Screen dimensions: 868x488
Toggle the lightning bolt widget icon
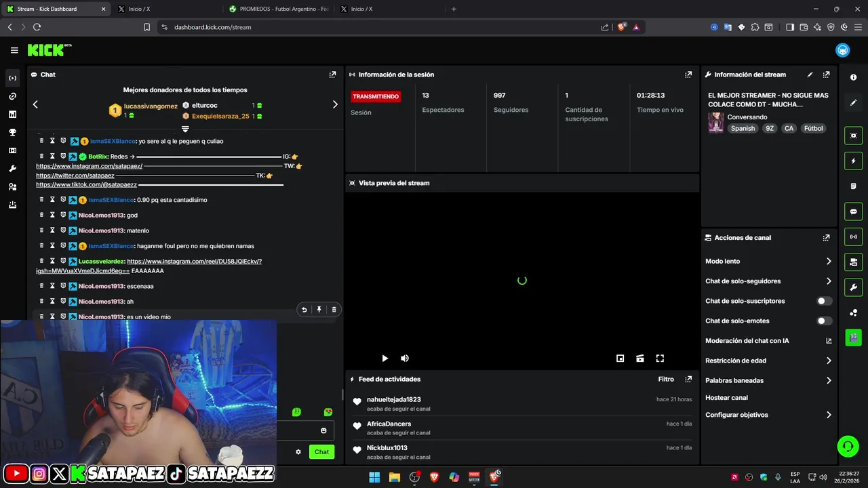[853, 161]
